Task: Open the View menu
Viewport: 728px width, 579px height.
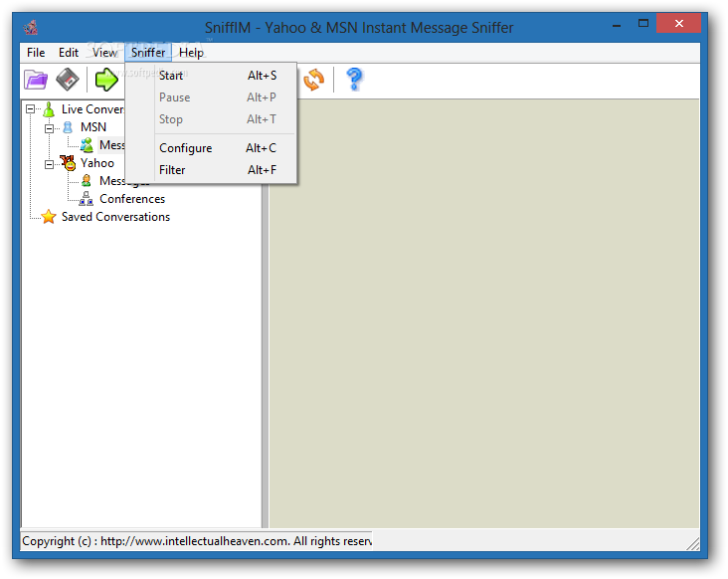Action: click(105, 53)
